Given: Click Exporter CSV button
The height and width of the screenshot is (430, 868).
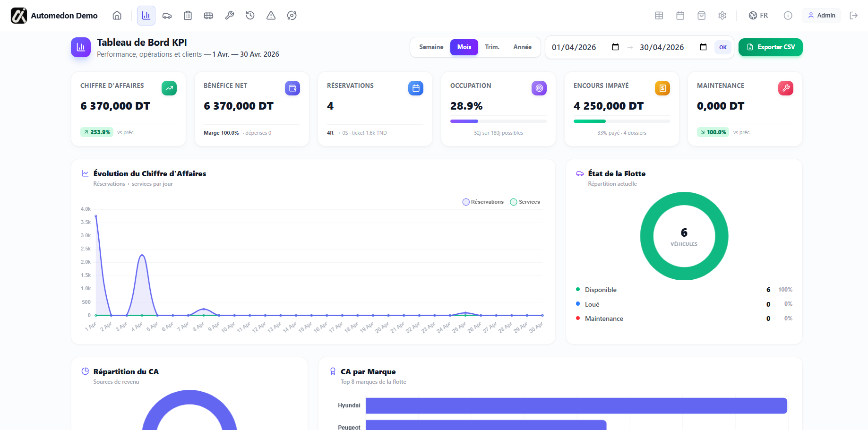Looking at the screenshot, I should [x=771, y=47].
